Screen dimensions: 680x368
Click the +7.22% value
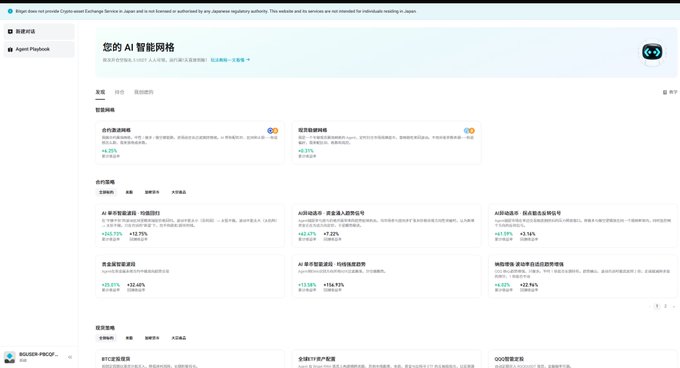331,234
